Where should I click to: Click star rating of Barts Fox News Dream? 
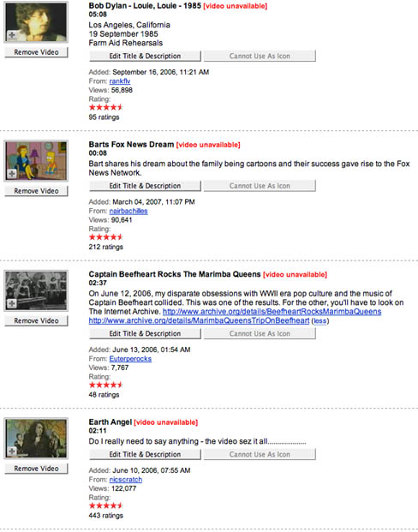pos(106,237)
